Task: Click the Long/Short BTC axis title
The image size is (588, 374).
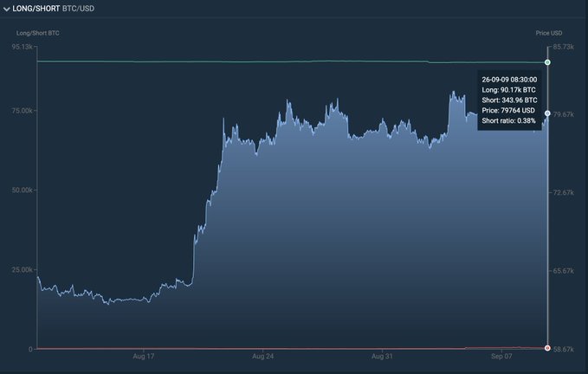Action: point(37,33)
